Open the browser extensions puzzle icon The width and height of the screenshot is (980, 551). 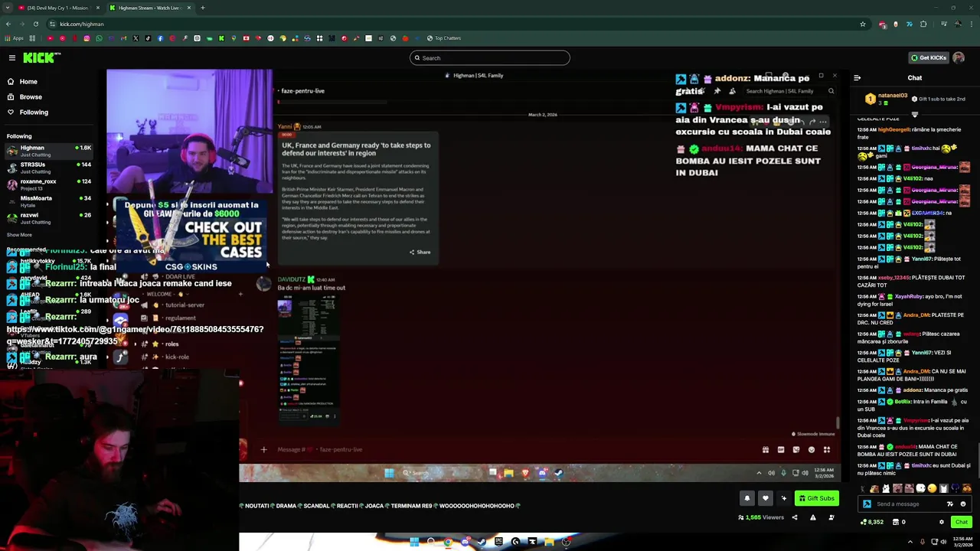(923, 24)
